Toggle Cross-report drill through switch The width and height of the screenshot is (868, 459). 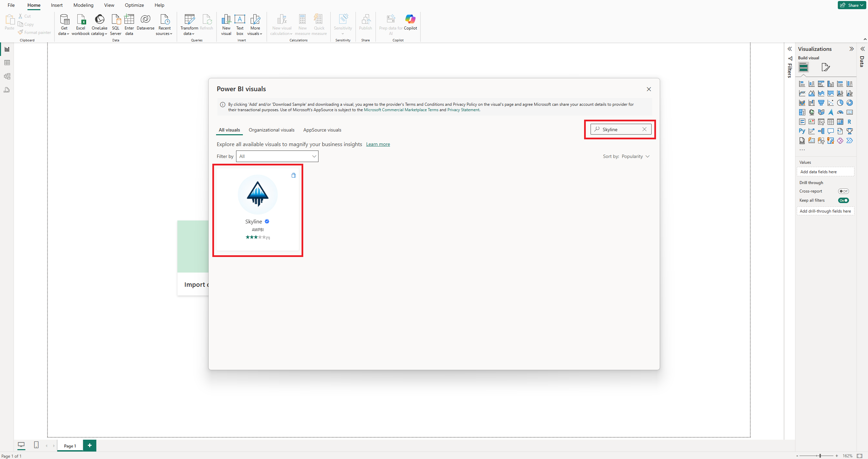tap(844, 191)
